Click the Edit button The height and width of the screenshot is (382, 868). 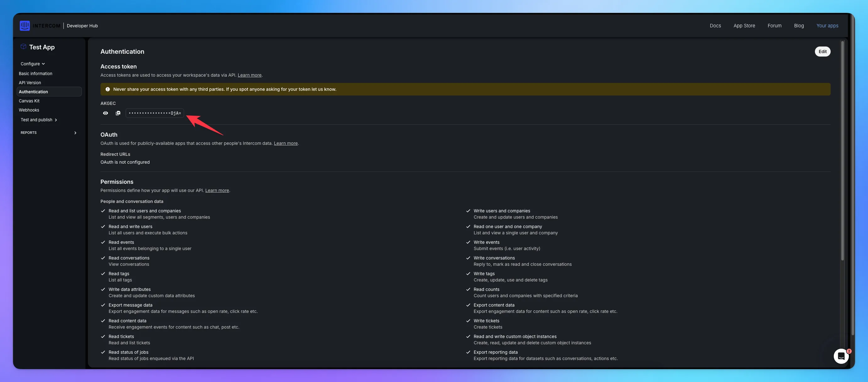point(822,52)
